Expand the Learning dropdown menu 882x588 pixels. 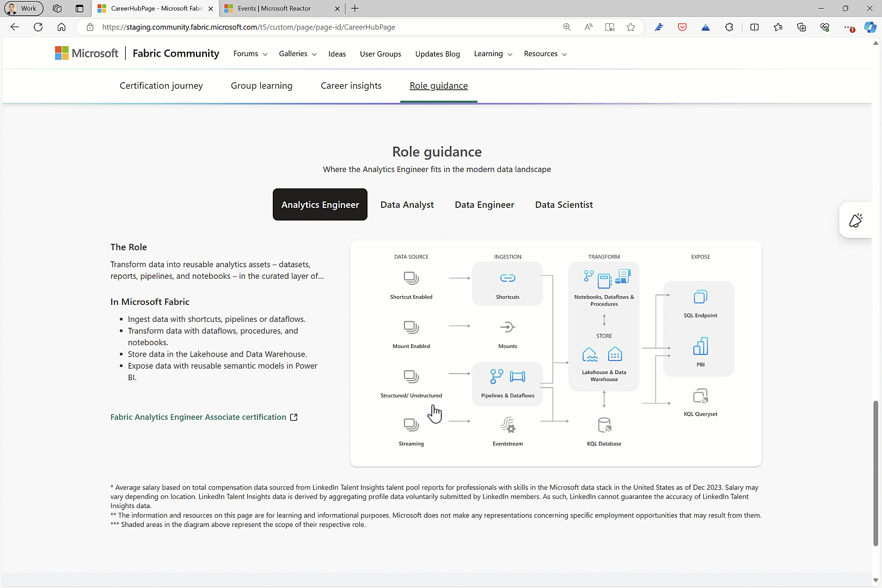(x=493, y=54)
